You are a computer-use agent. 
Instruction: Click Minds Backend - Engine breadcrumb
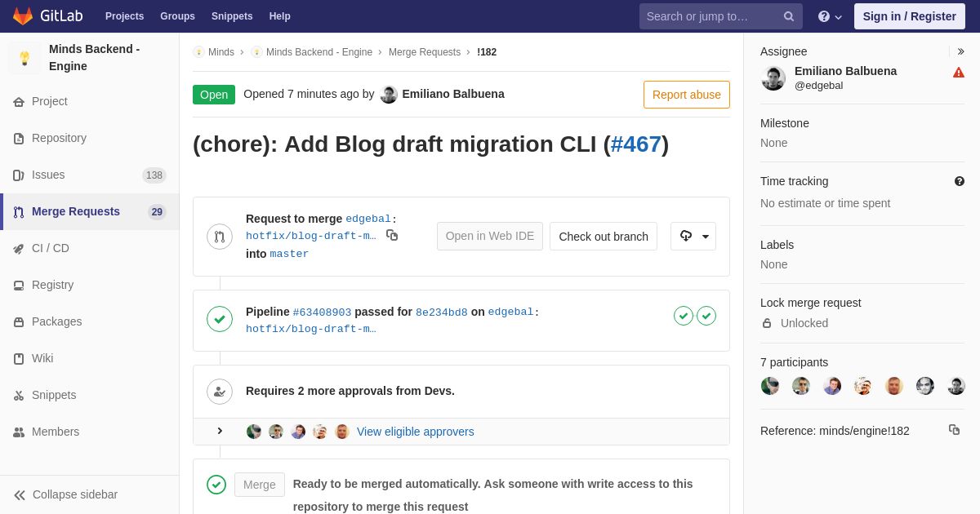(x=319, y=52)
